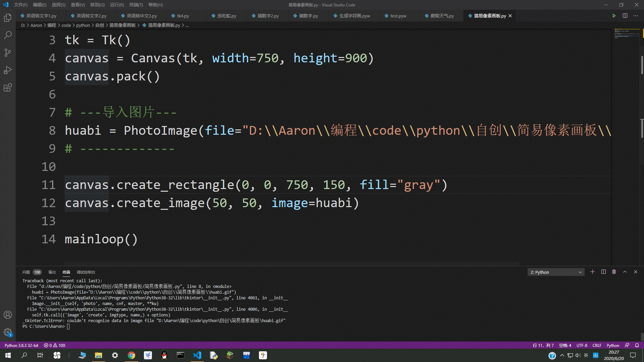The image size is (644, 362).
Task: Click the minimap code overview
Action: click(626, 34)
